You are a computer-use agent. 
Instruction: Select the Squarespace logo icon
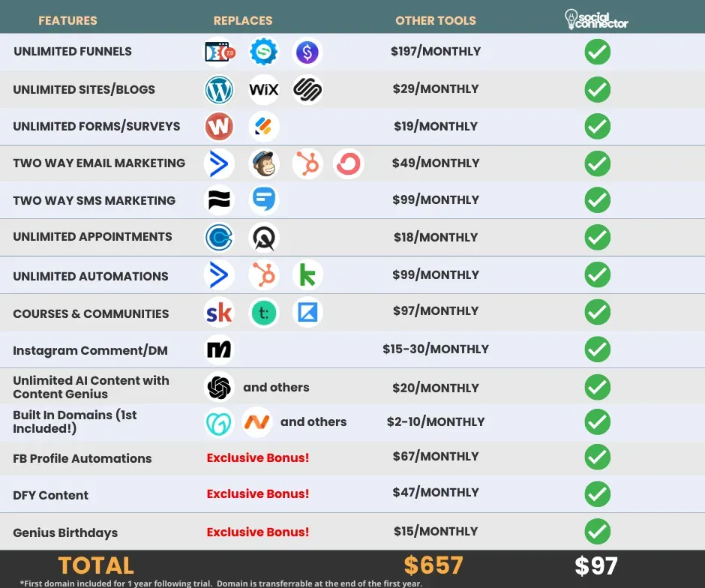[x=307, y=89]
